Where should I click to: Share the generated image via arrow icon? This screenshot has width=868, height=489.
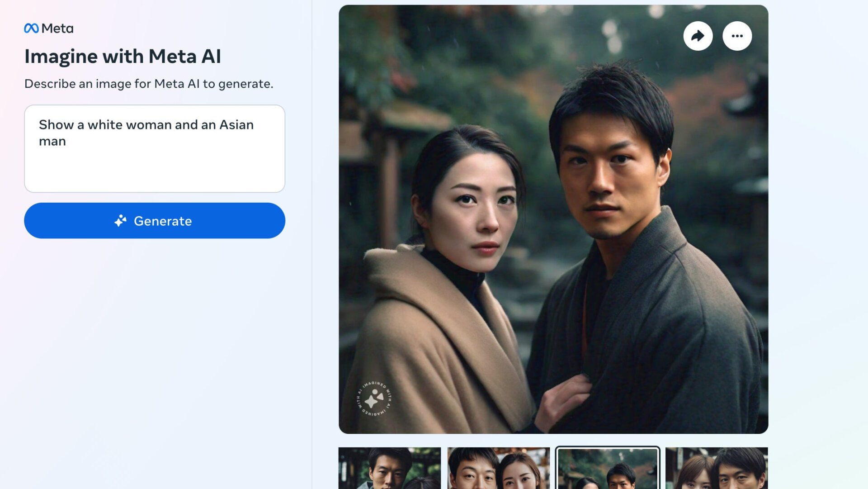[x=698, y=36]
